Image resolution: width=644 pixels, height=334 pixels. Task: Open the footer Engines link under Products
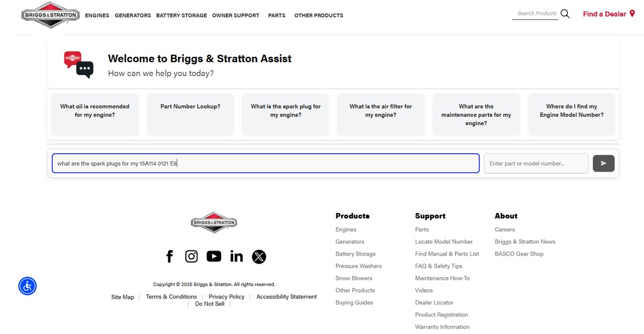pos(346,229)
